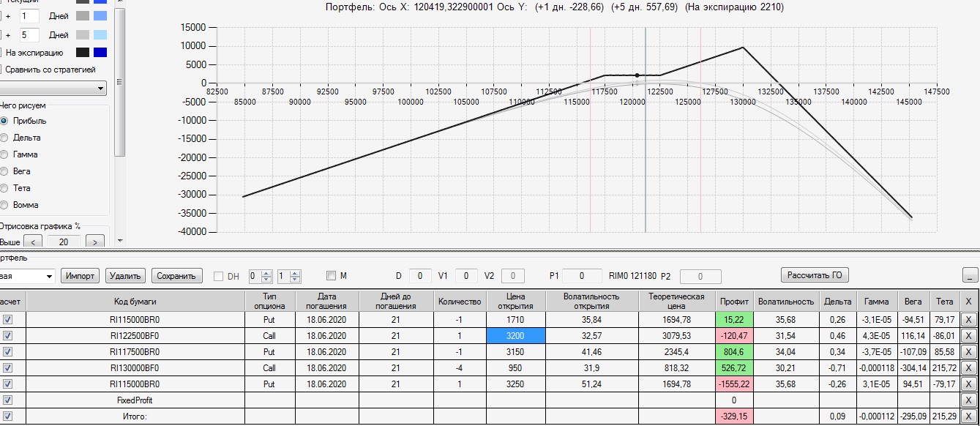Decrement the second DH spinner value 1
The image size is (980, 426).
pyautogui.click(x=295, y=280)
